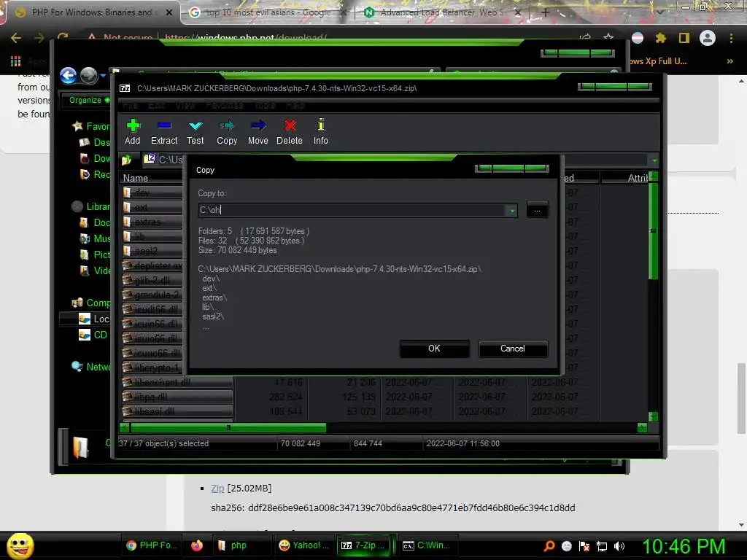Select Favorites in Explorer sidebar
The height and width of the screenshot is (560, 747).
pyautogui.click(x=91, y=126)
